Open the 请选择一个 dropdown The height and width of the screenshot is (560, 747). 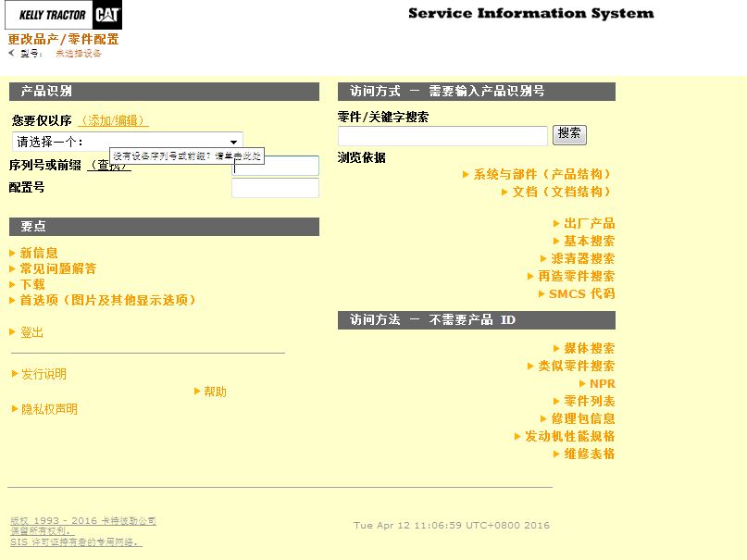click(128, 142)
